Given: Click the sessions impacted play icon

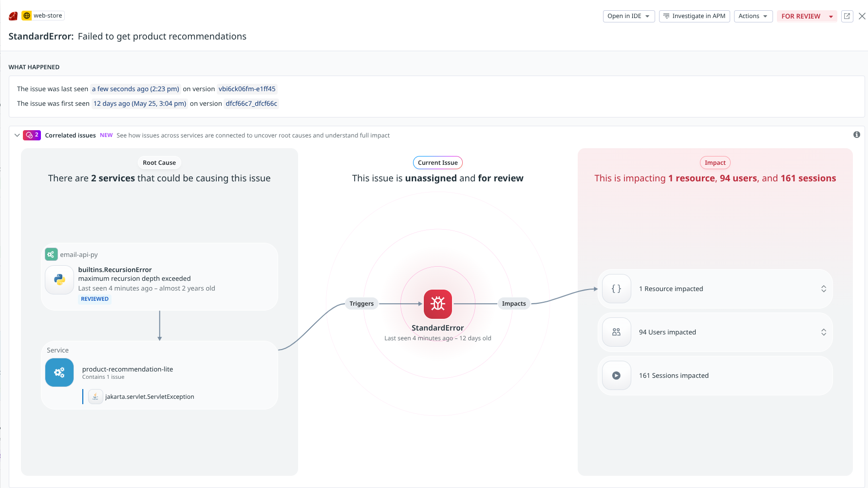Looking at the screenshot, I should coord(616,375).
